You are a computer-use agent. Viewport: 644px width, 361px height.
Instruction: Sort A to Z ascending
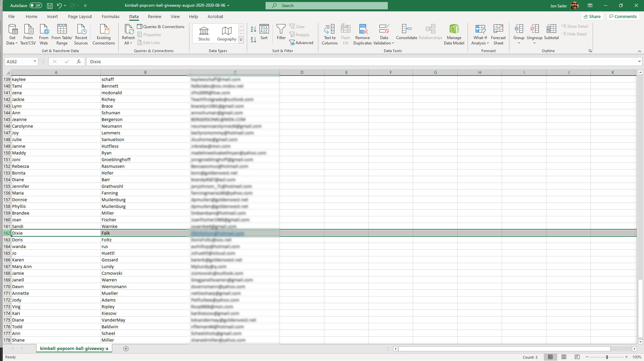coord(253,29)
